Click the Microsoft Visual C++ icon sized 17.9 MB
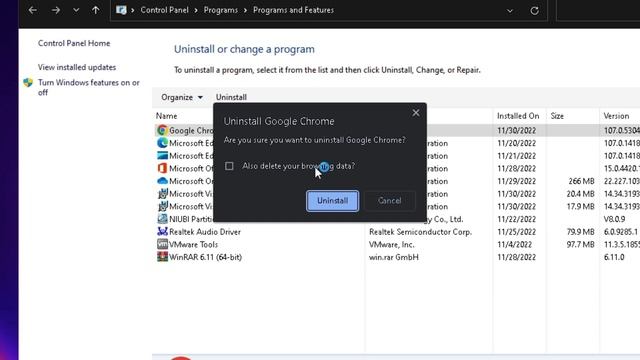Screen dimensions: 640x360 tap(162, 206)
